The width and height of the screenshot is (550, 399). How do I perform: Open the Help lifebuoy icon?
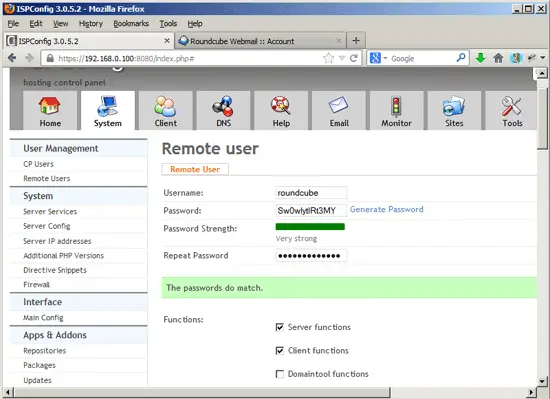click(281, 107)
